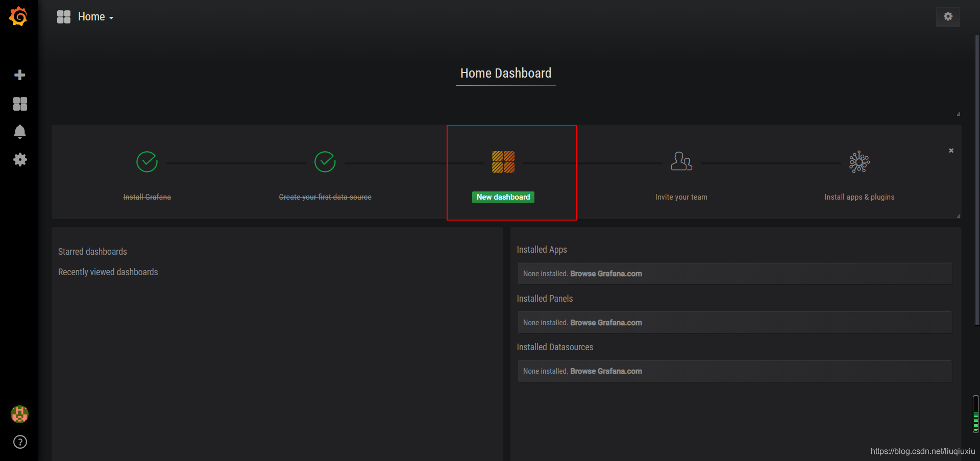Browse Grafana.com under Installed Apps
980x461 pixels.
[x=606, y=274]
